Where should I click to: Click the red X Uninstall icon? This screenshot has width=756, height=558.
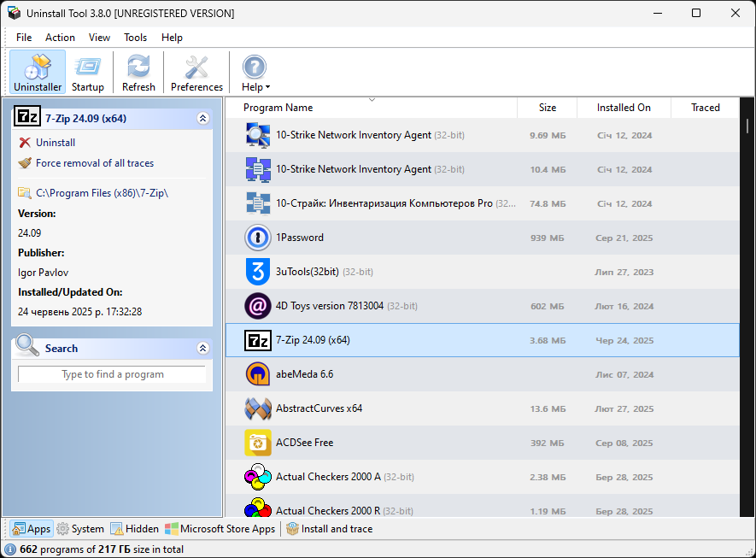click(x=25, y=143)
